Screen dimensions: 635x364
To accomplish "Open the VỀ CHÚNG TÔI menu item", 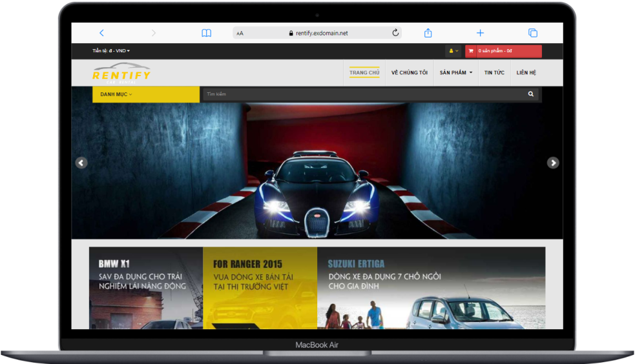I will (x=410, y=73).
